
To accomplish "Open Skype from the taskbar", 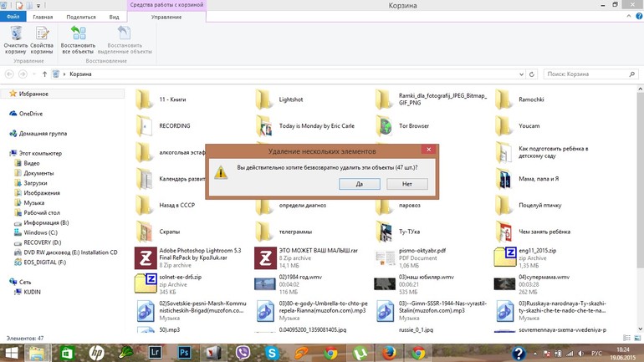I will click(x=272, y=353).
